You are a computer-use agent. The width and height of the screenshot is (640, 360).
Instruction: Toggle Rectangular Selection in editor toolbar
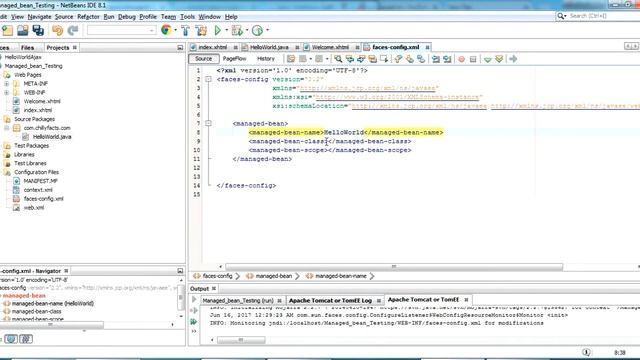(x=384, y=59)
